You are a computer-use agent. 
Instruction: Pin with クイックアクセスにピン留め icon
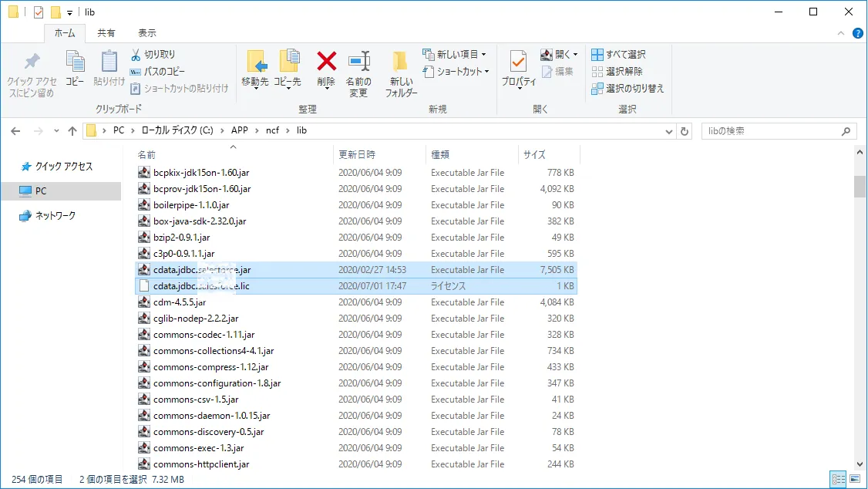click(x=32, y=62)
